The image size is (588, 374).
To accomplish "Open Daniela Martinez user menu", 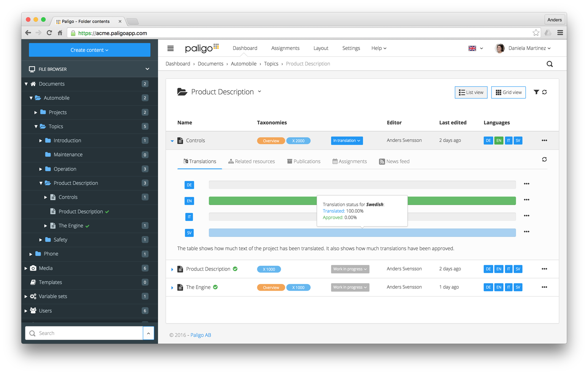I will pos(523,48).
